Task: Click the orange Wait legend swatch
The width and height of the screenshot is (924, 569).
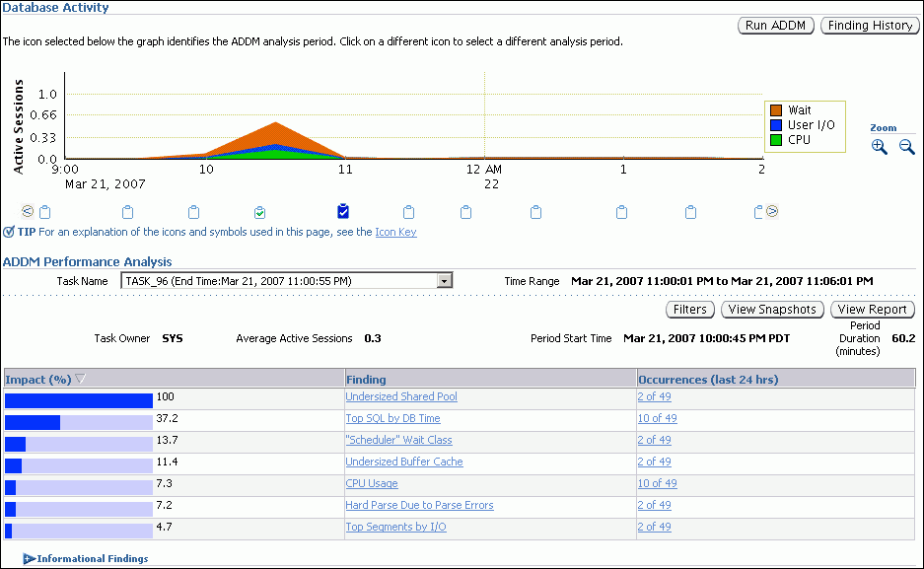Action: [776, 110]
